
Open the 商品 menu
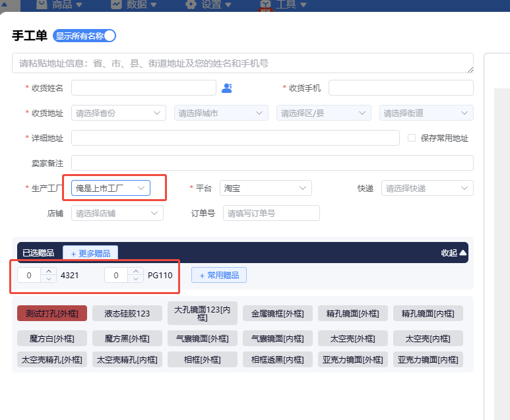(67, 4)
